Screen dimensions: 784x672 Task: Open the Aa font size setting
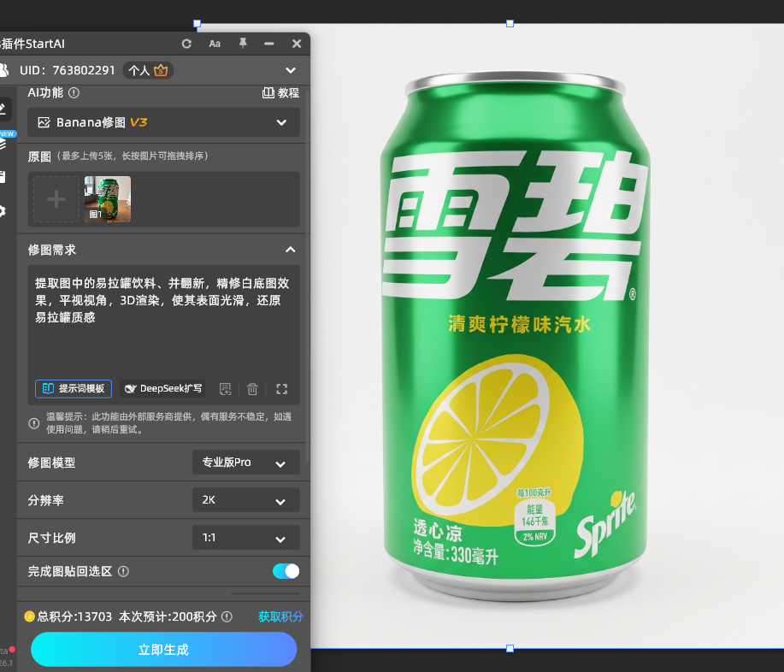click(x=215, y=44)
